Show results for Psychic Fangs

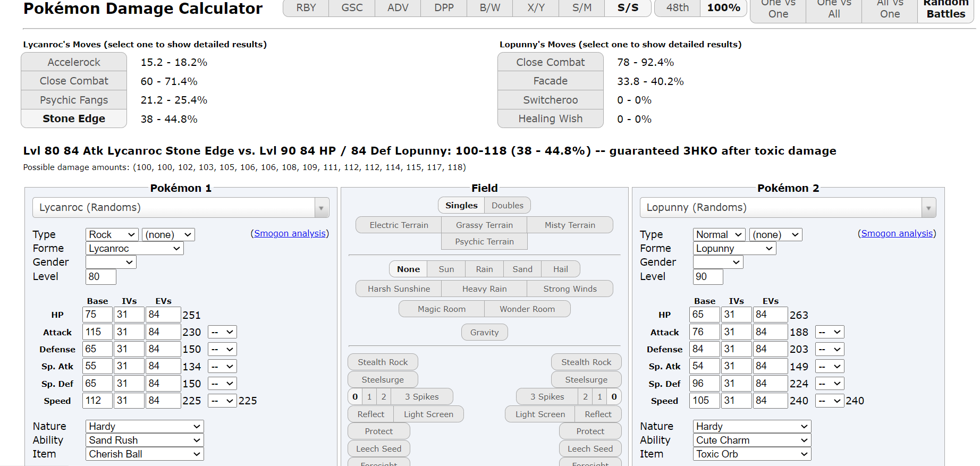point(74,100)
